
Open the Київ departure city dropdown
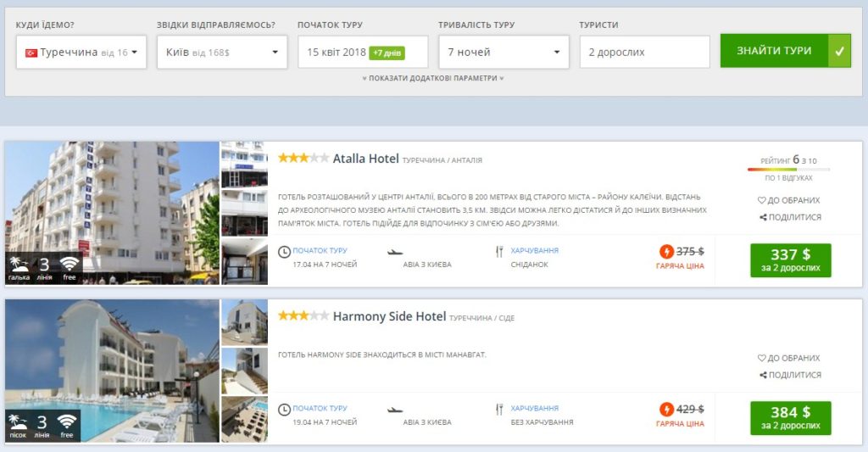coord(222,52)
